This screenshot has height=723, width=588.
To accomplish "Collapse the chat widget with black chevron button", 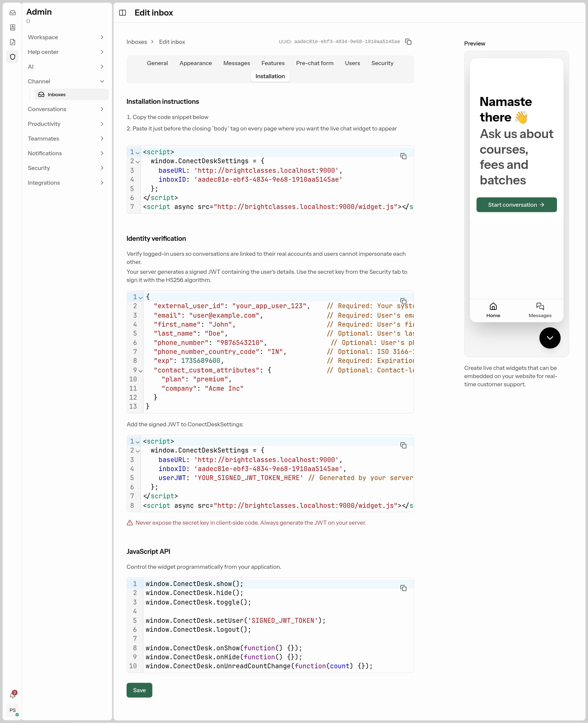I will pos(550,338).
